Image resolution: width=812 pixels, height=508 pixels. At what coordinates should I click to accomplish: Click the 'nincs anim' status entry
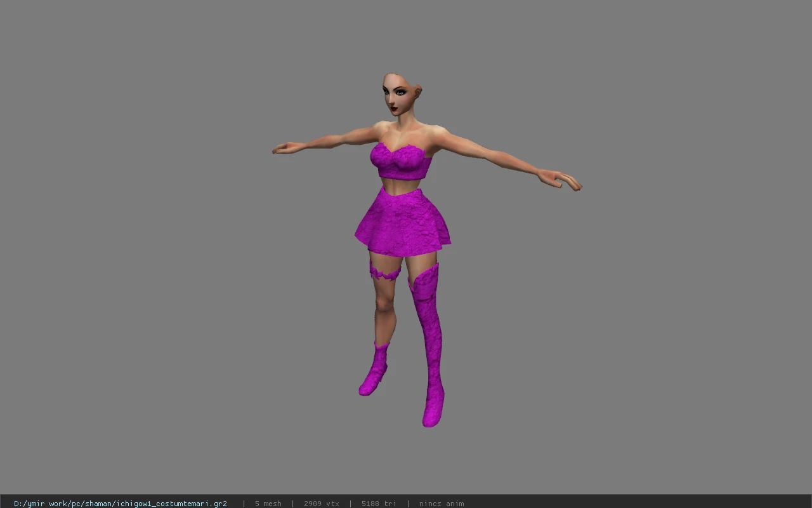[442, 504]
